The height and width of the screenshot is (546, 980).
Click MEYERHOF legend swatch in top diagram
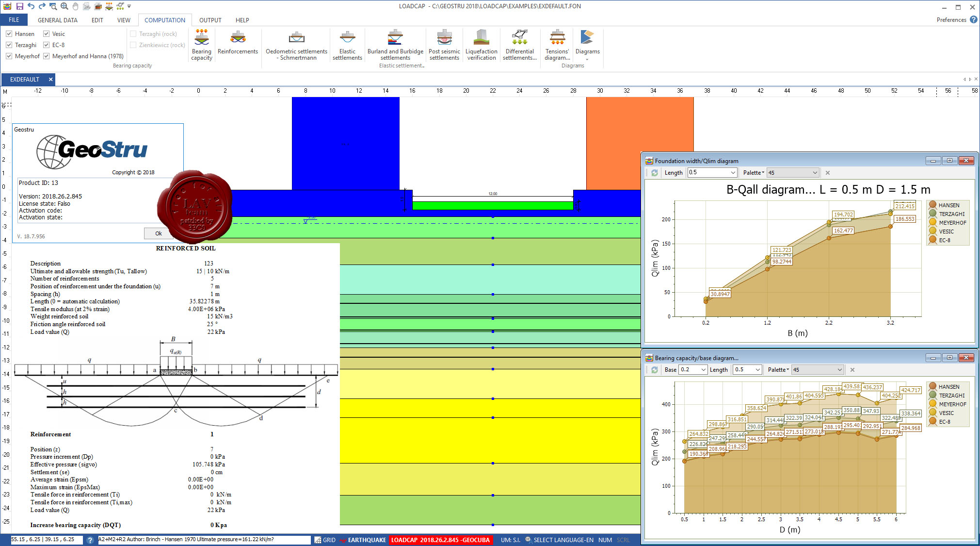[x=932, y=223]
